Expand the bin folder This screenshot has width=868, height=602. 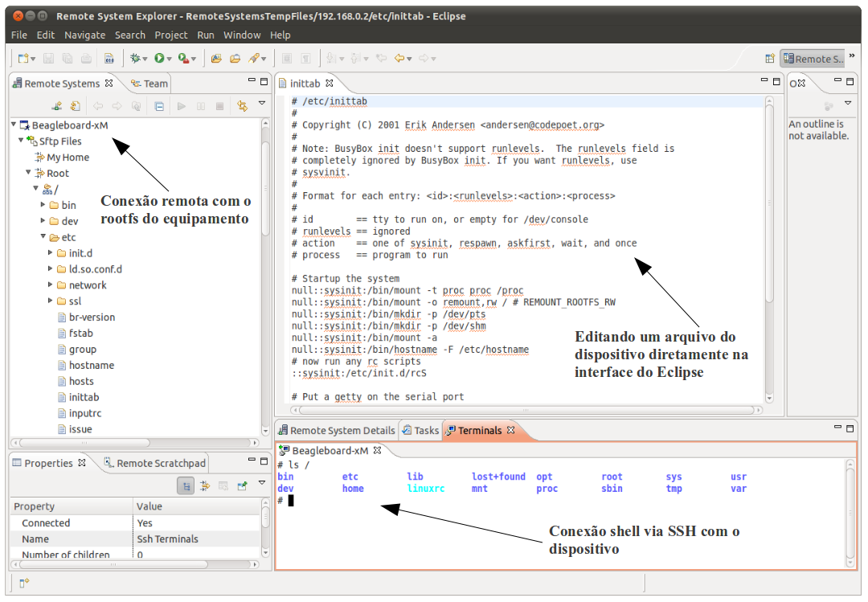pyautogui.click(x=43, y=204)
